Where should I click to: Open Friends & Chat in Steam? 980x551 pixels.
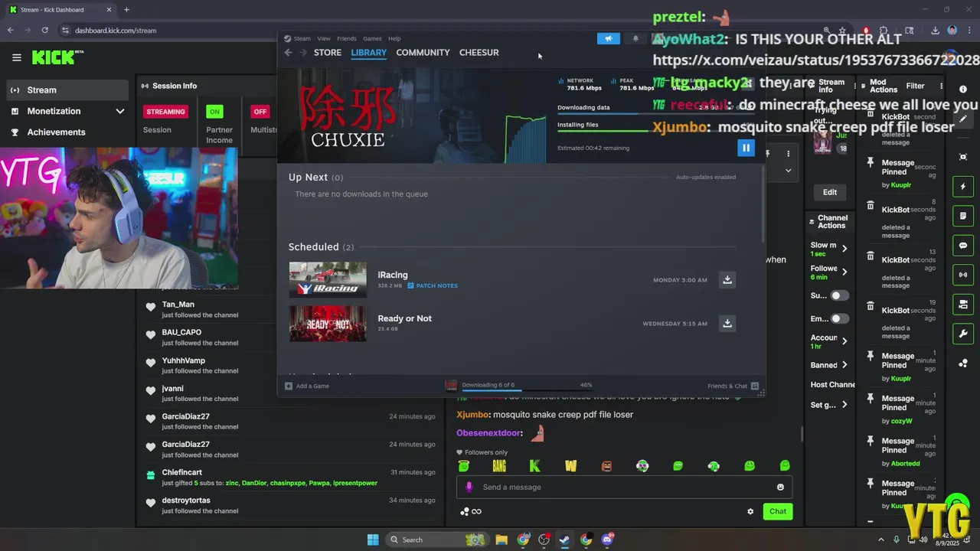733,386
